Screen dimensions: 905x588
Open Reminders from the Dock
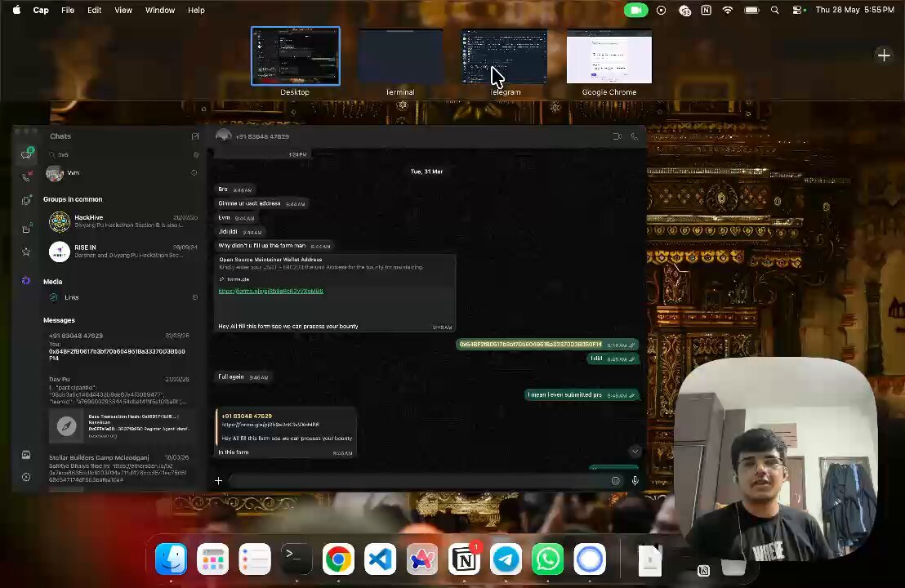click(x=255, y=559)
